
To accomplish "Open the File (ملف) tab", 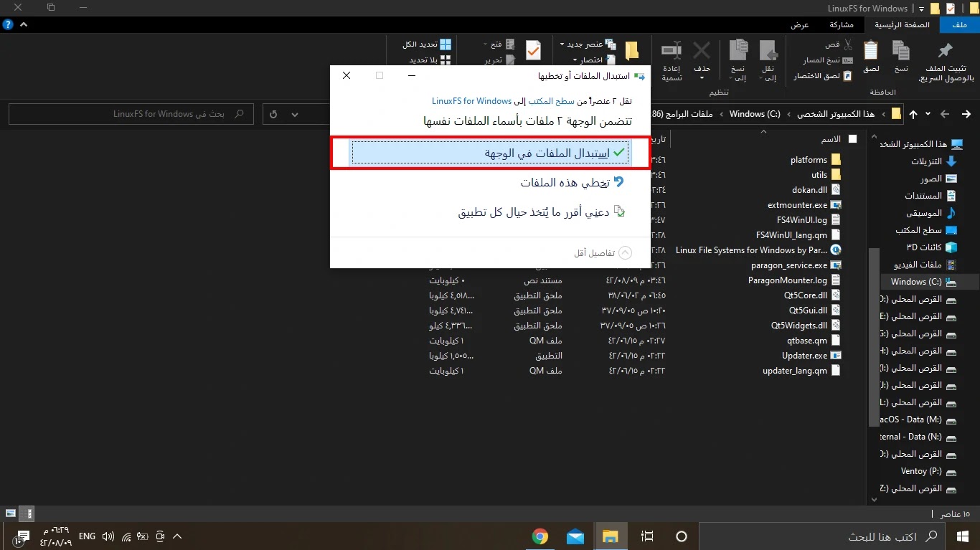I will click(959, 24).
